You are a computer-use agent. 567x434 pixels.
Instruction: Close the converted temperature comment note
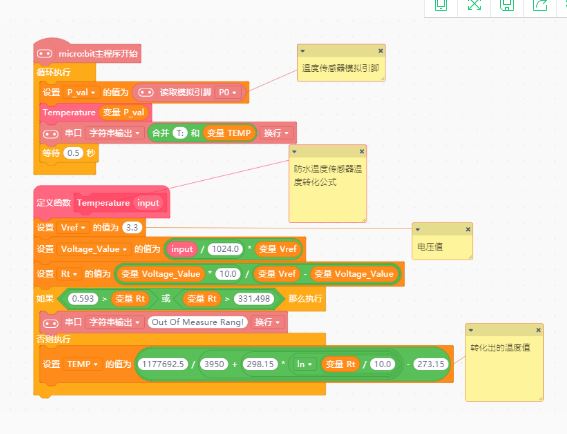[538, 330]
